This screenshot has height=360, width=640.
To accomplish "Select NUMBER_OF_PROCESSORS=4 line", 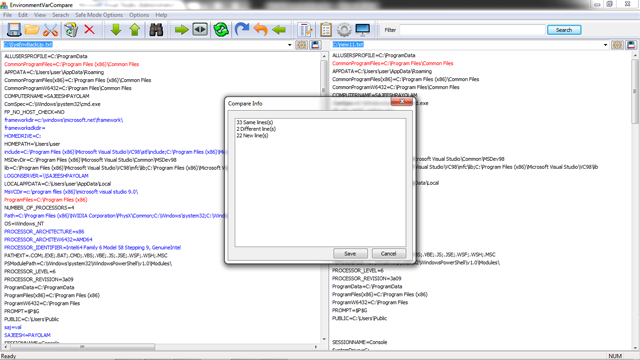I will tap(39, 208).
